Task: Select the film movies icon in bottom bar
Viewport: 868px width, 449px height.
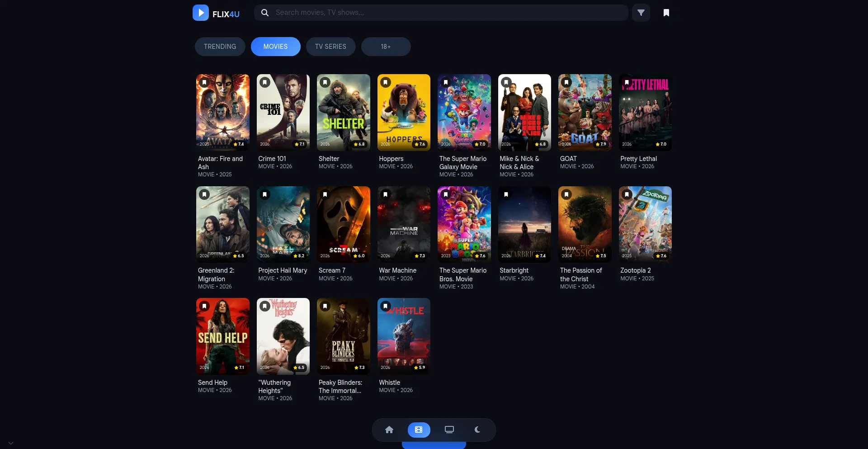Action: 419,430
